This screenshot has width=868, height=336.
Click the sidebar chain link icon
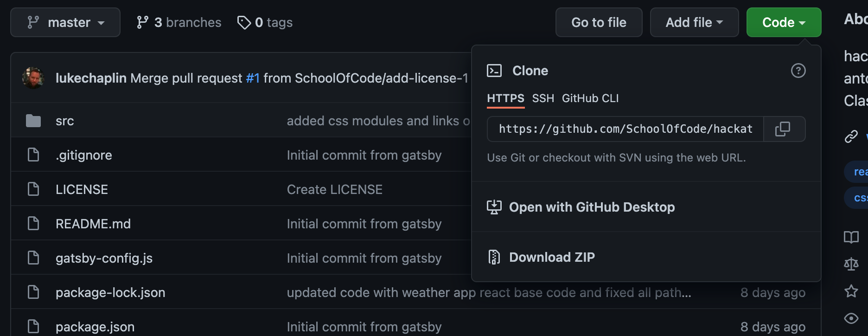(x=851, y=136)
